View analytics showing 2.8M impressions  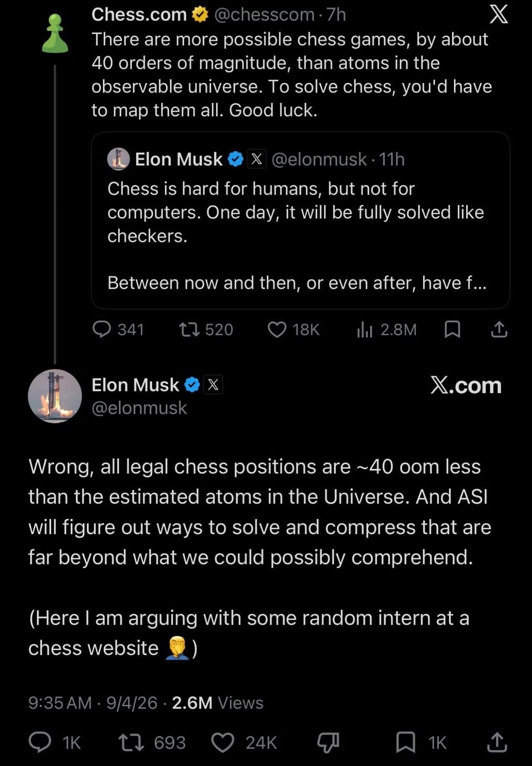[386, 329]
